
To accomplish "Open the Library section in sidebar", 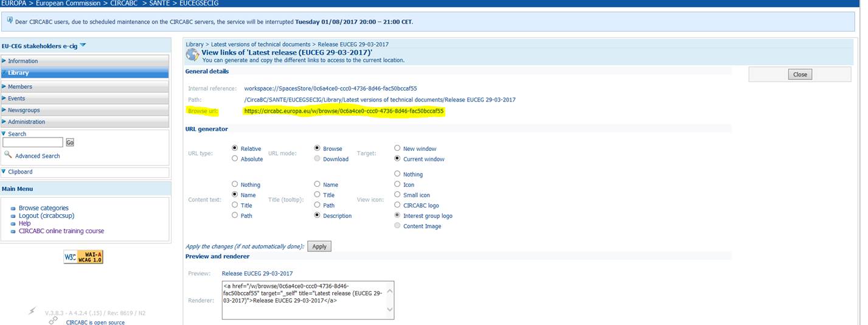I will [85, 73].
